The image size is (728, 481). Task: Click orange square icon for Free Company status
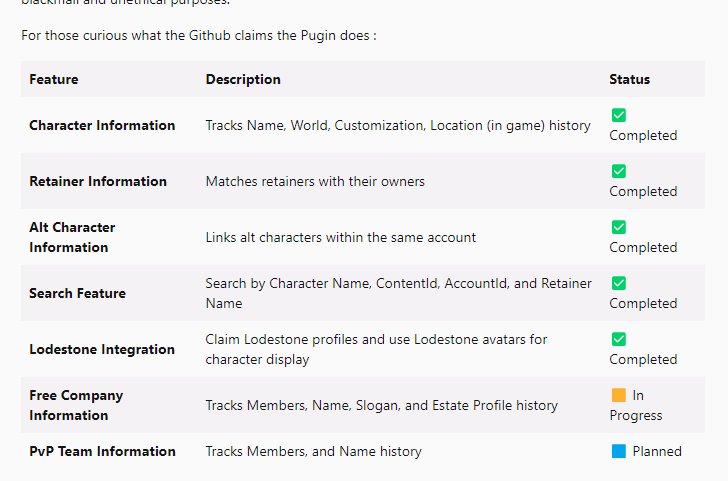pyautogui.click(x=619, y=395)
